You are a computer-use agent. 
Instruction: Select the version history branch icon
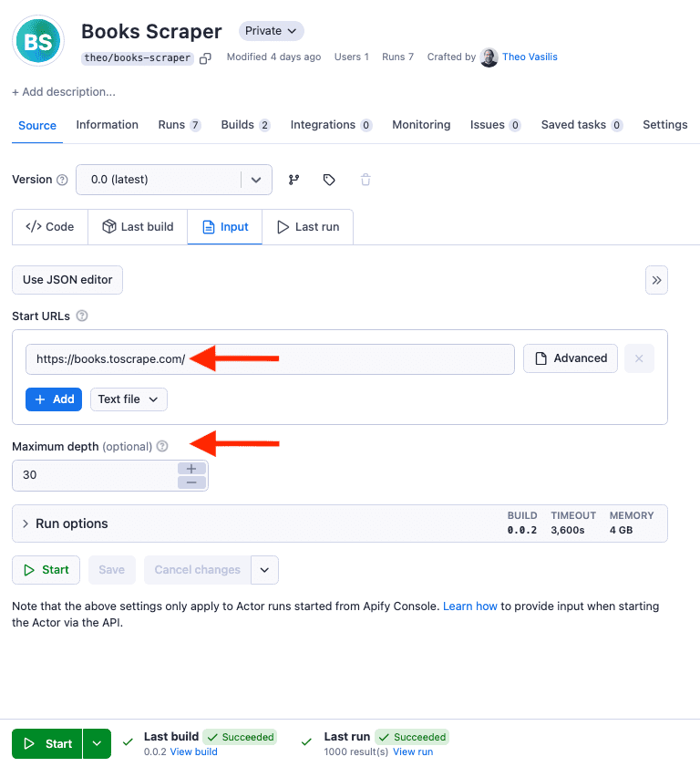294,180
